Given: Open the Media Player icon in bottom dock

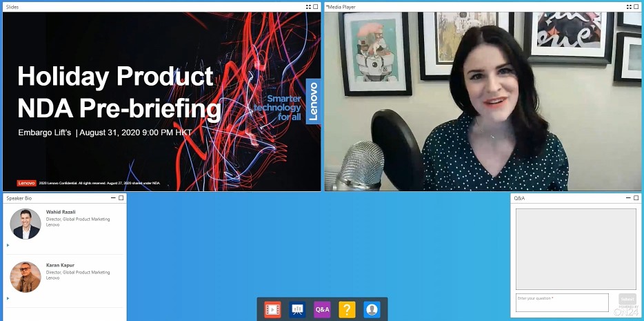Looking at the screenshot, I should (272, 309).
